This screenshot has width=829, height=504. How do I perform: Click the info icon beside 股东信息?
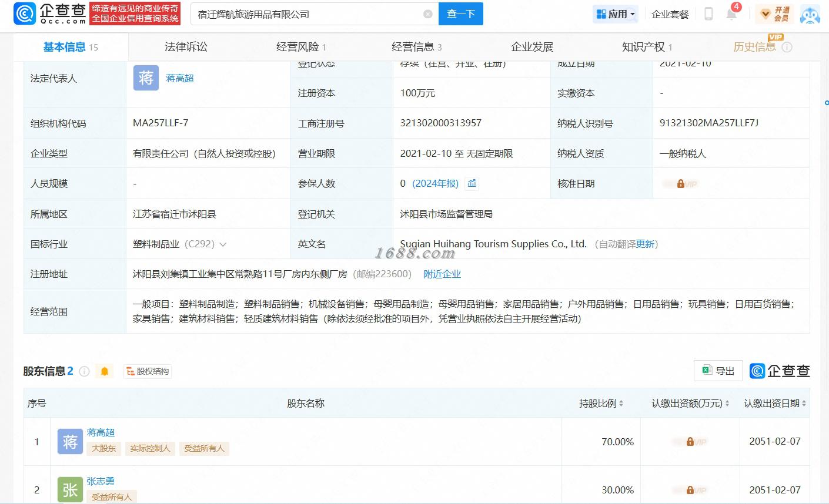tap(84, 371)
